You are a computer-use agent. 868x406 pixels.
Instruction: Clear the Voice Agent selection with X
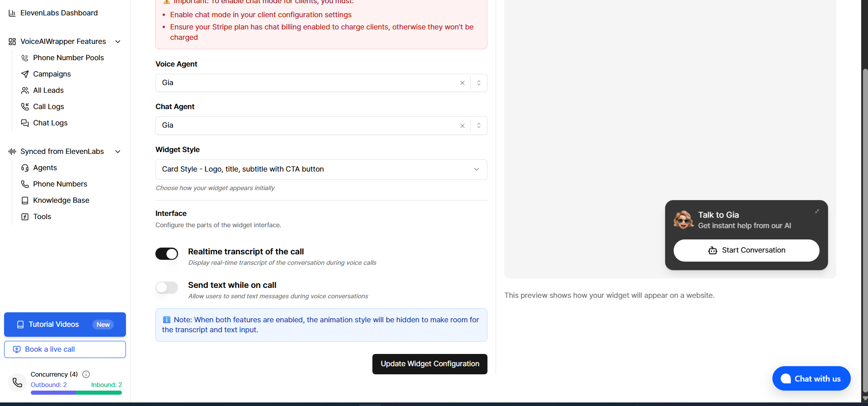click(x=462, y=83)
